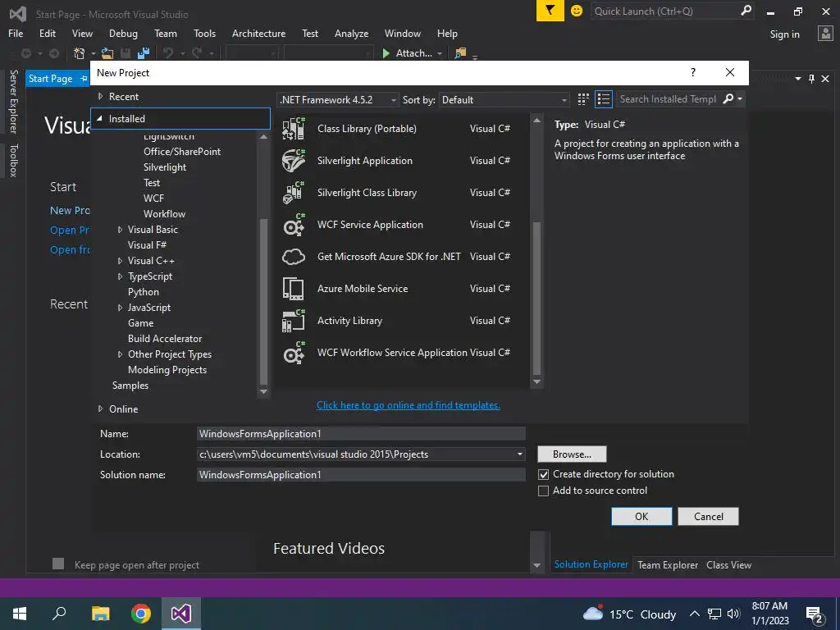Open the File menu
The height and width of the screenshot is (630, 840).
pyautogui.click(x=16, y=33)
